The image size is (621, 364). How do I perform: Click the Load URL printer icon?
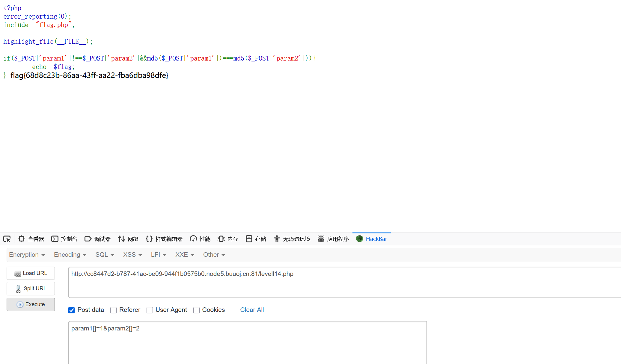[x=18, y=274]
